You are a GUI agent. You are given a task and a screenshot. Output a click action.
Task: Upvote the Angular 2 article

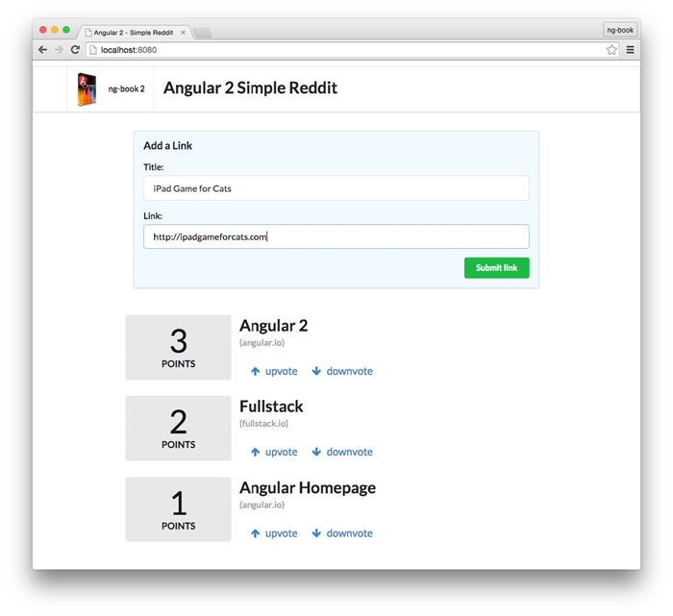pyautogui.click(x=274, y=371)
